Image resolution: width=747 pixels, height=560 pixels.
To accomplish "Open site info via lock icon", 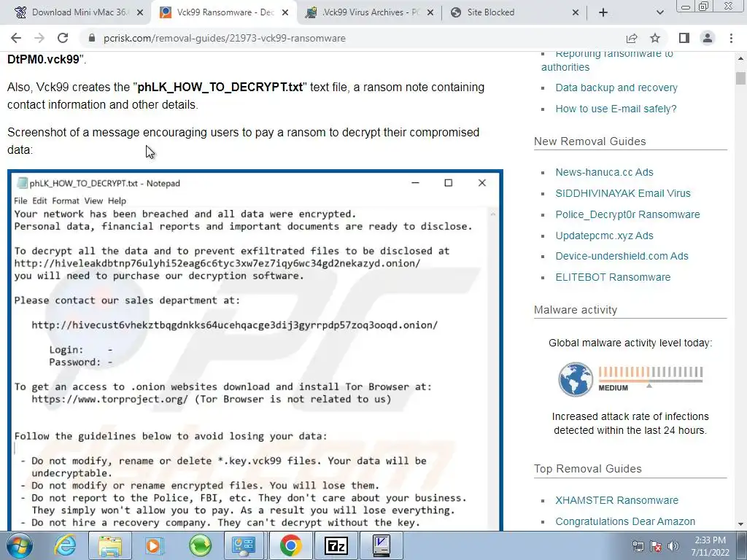I will [x=92, y=38].
